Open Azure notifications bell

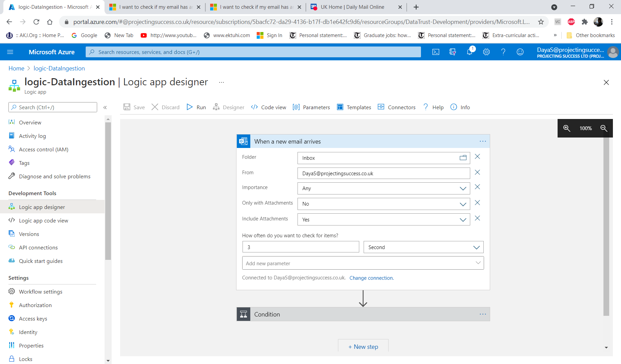470,52
